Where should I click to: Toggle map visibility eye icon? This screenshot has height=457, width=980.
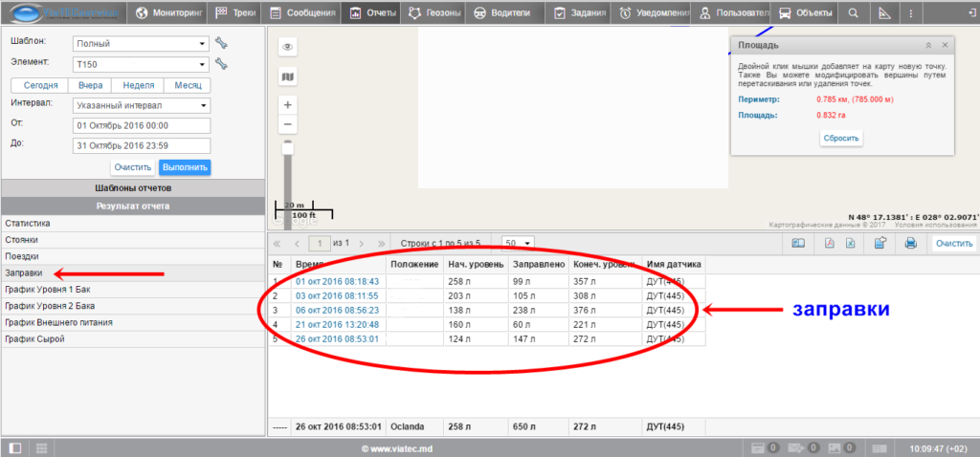pos(287,47)
